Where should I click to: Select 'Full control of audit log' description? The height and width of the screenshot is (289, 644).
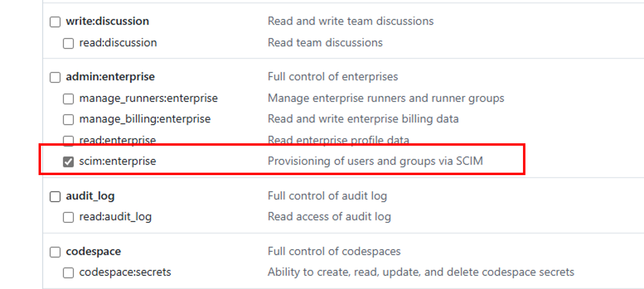click(x=327, y=196)
